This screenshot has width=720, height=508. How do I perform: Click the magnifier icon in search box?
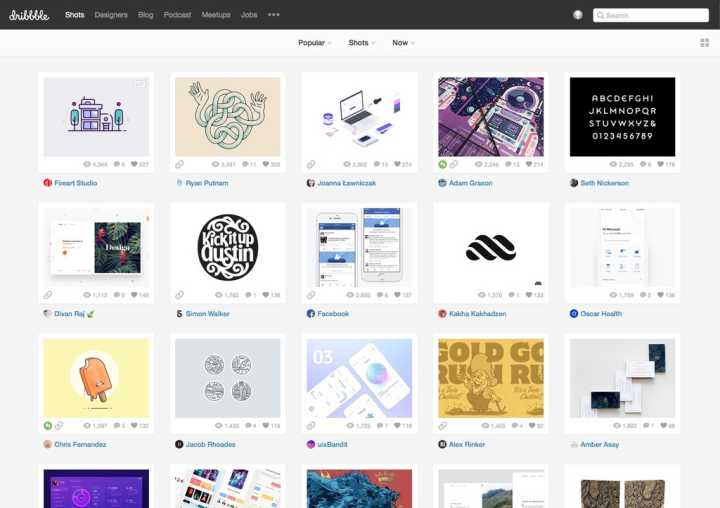600,15
